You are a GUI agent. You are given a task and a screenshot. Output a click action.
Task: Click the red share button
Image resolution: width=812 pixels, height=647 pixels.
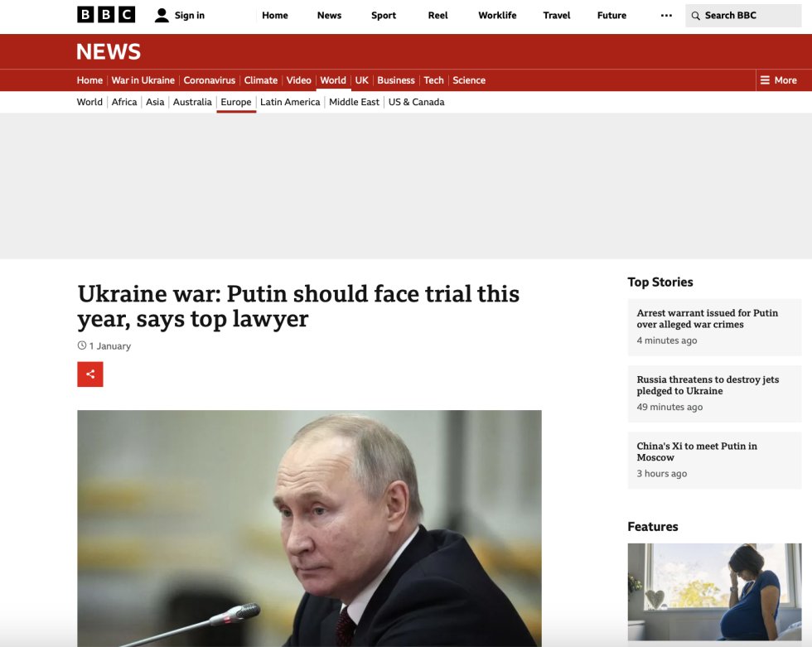tap(90, 374)
